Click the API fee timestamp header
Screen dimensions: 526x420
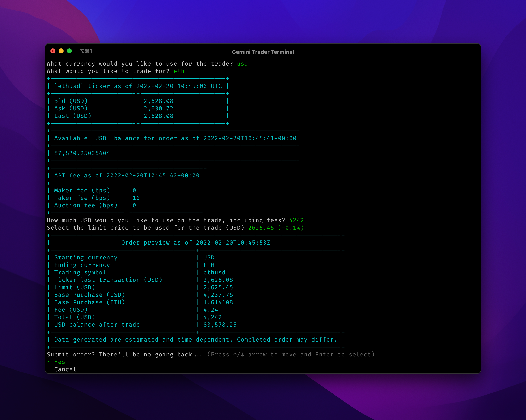[127, 176]
